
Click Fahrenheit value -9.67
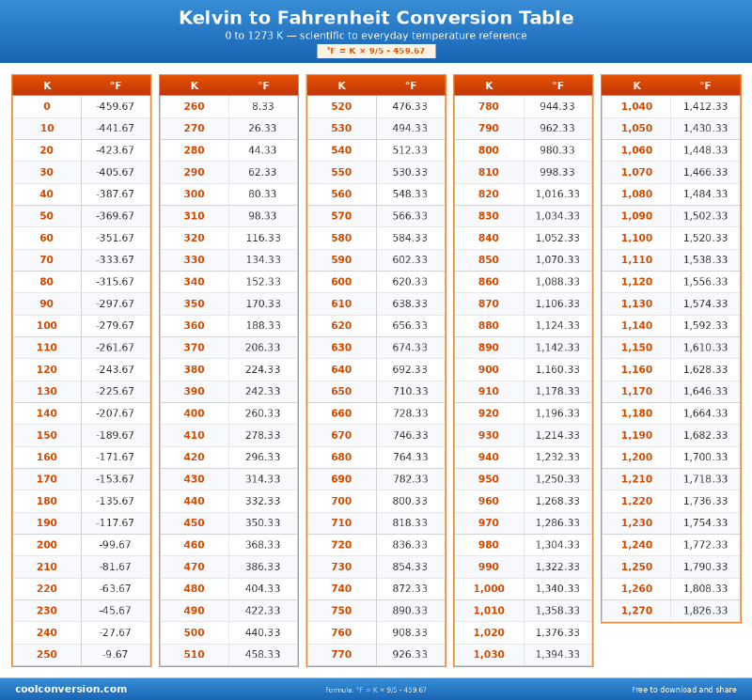tap(116, 655)
